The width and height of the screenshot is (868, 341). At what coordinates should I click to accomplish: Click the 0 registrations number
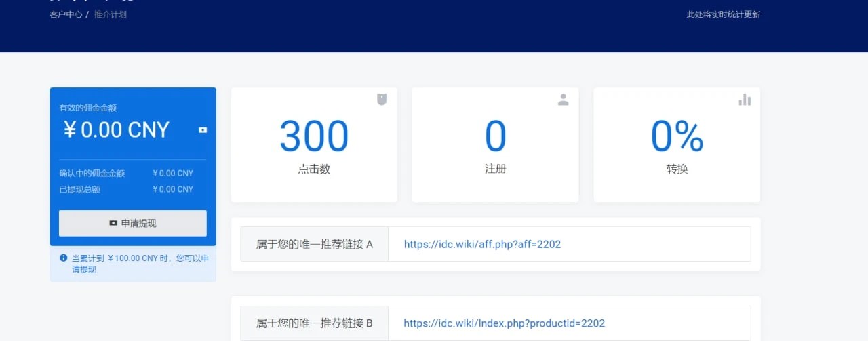(496, 136)
